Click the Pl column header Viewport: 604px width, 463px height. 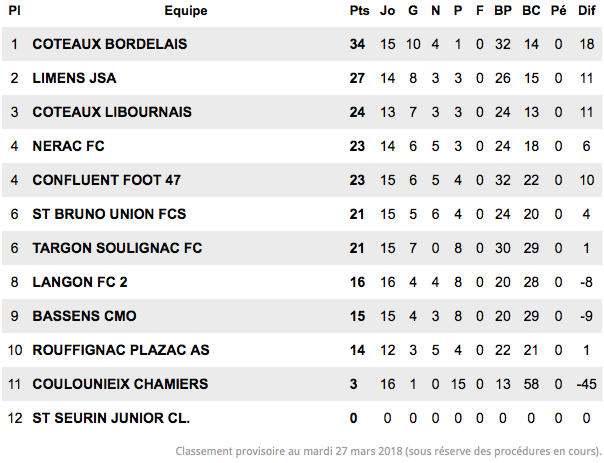tap(14, 10)
